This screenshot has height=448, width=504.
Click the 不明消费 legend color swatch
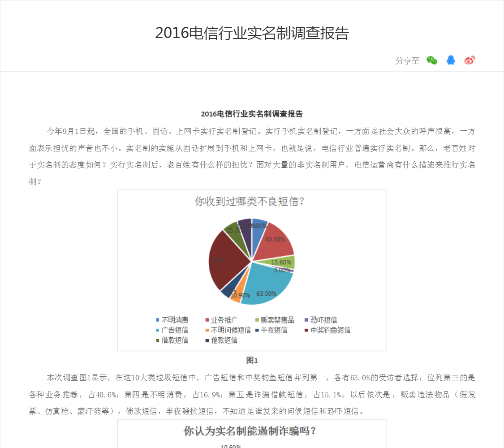[158, 320]
